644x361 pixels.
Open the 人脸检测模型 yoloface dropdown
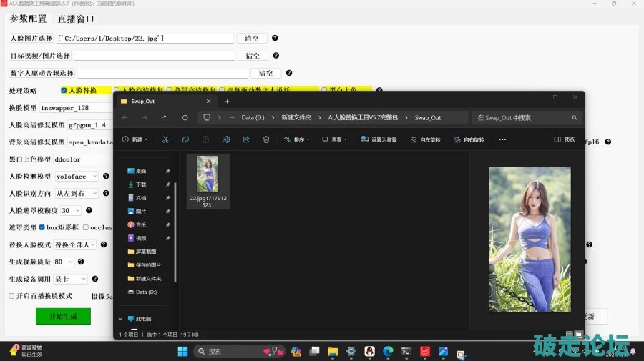77,177
